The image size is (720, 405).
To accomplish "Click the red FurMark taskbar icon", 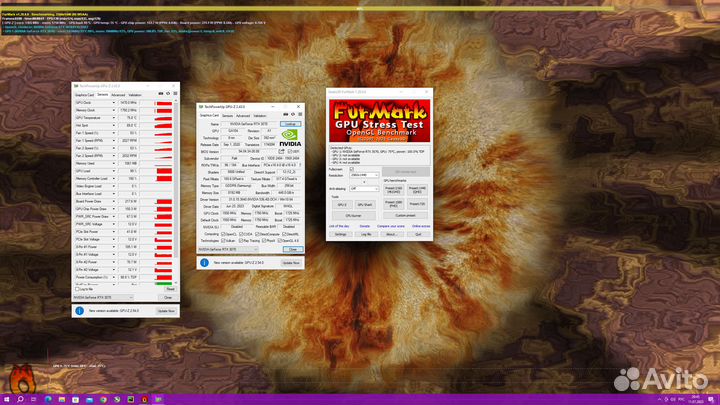I will (144, 399).
